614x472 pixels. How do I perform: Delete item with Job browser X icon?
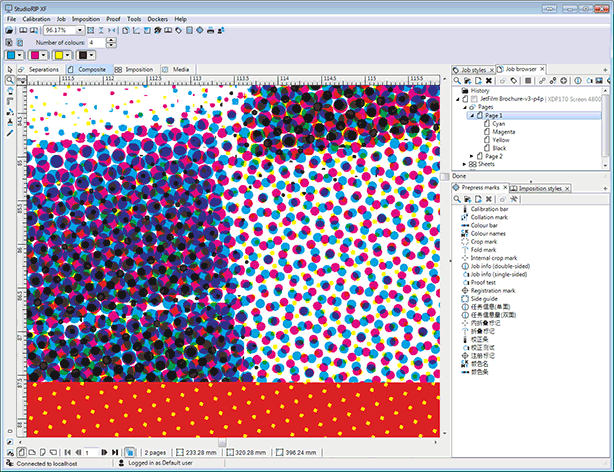pos(489,81)
